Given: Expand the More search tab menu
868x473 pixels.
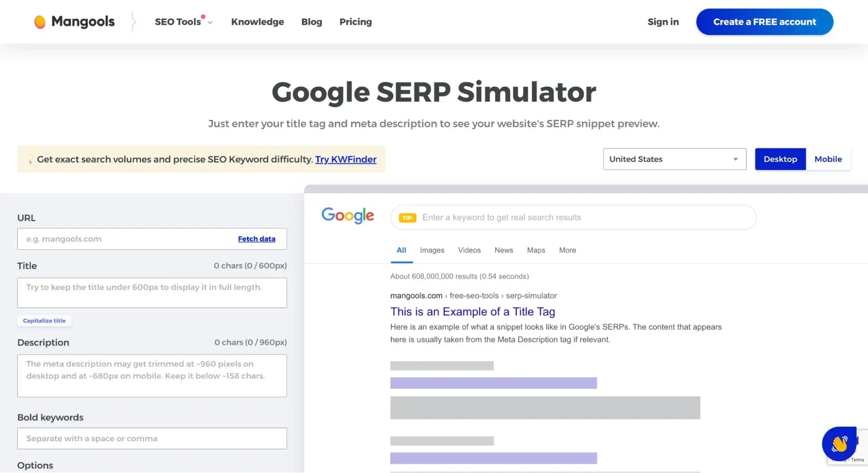Looking at the screenshot, I should click(567, 250).
